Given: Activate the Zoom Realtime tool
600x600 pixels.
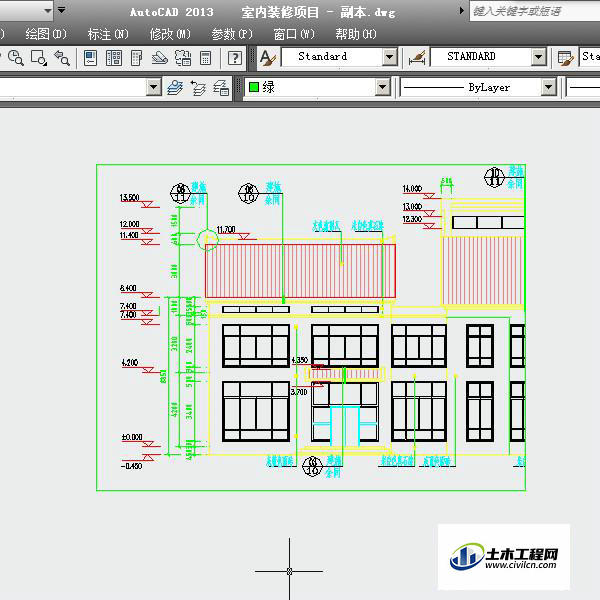Looking at the screenshot, I should 15,58.
